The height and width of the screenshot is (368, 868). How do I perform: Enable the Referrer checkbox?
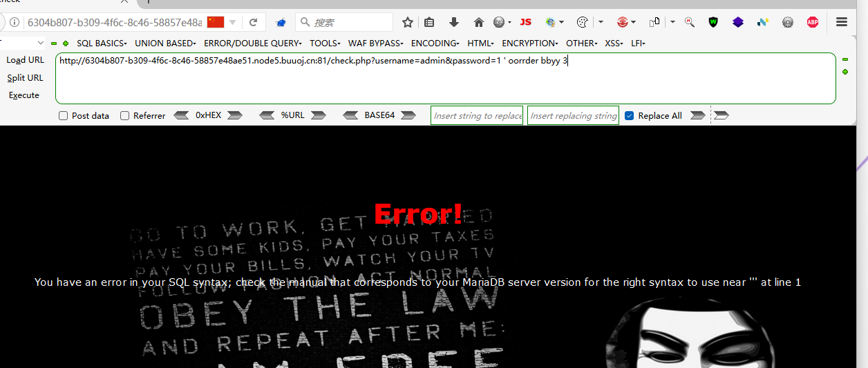[125, 116]
